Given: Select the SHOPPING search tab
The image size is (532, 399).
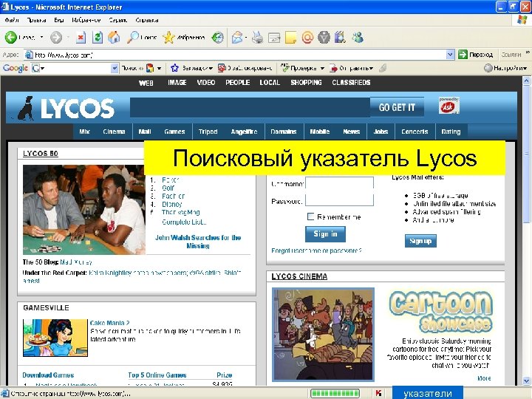Looking at the screenshot, I should click(x=306, y=83).
